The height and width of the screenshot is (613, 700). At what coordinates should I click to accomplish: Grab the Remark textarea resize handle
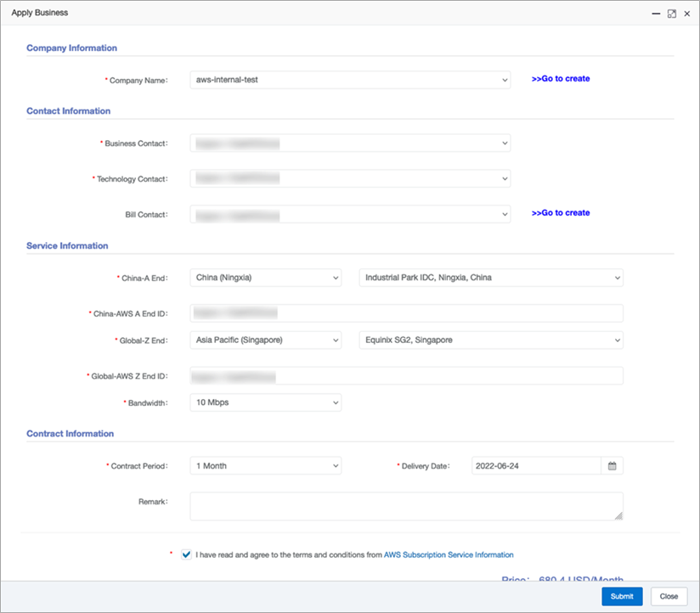(x=618, y=515)
